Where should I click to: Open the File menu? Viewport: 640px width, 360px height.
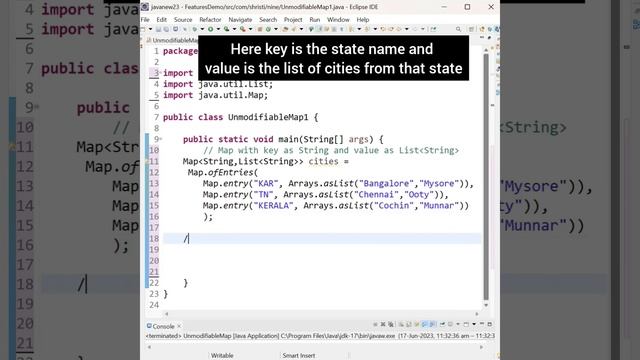(x=145, y=20)
